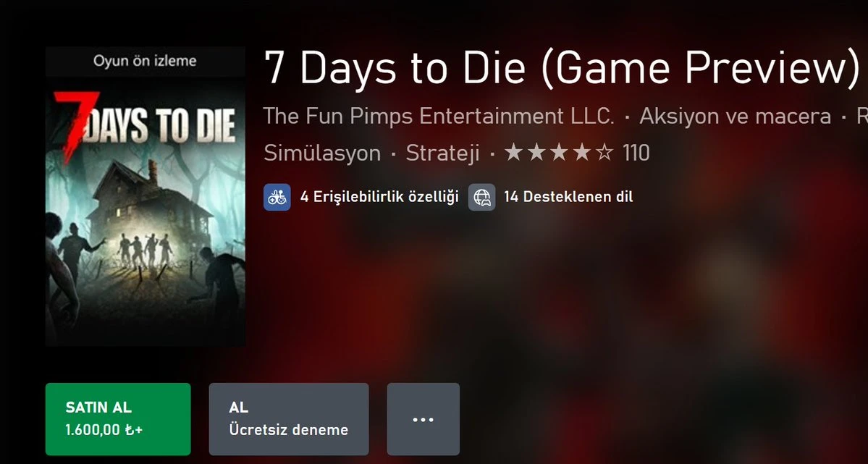Click the 7 Days to Die (Game Preview) title

562,67
